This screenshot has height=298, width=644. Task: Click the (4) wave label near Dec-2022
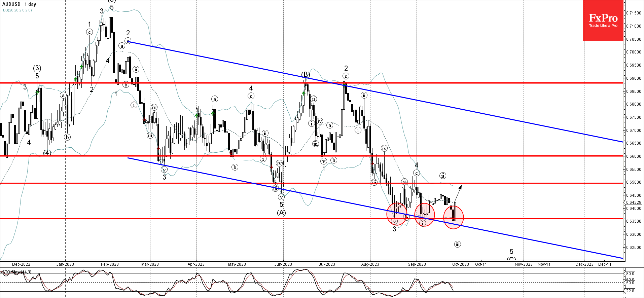[x=47, y=153]
